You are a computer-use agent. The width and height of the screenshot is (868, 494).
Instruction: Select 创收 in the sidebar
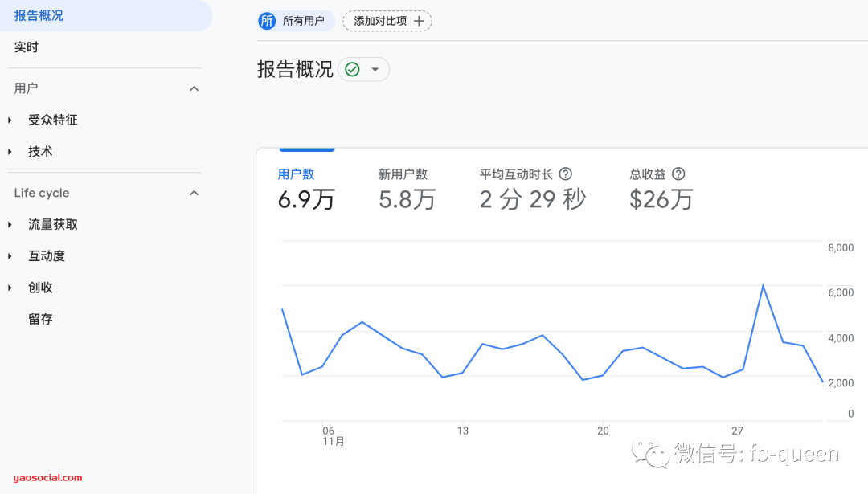coord(40,287)
